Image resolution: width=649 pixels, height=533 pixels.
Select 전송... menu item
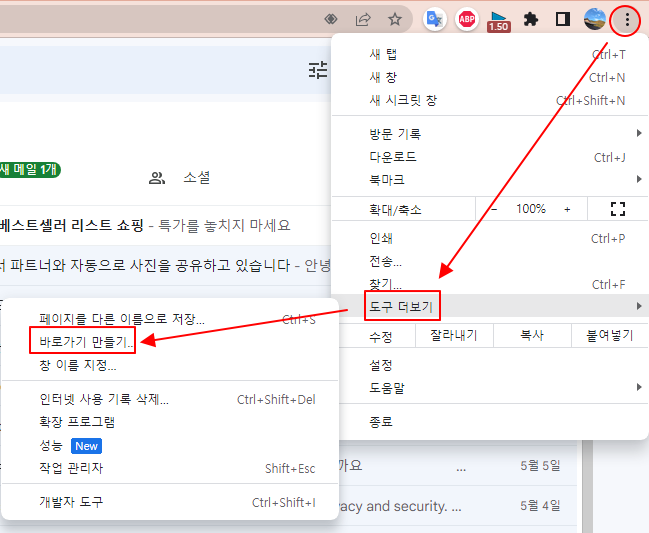[490, 262]
